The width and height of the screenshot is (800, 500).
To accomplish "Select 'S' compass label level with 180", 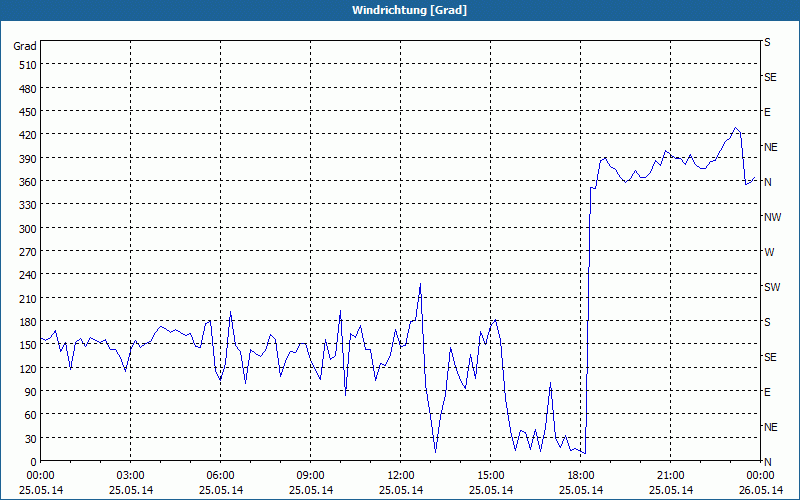I will [x=767, y=322].
